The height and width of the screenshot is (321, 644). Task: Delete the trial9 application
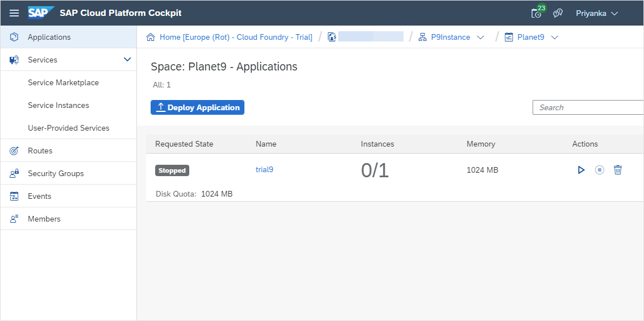click(618, 170)
